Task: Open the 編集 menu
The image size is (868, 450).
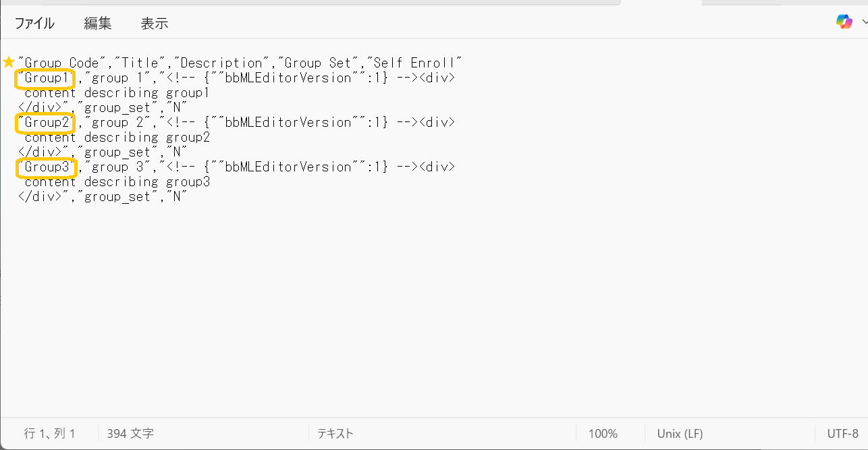Action: point(98,24)
